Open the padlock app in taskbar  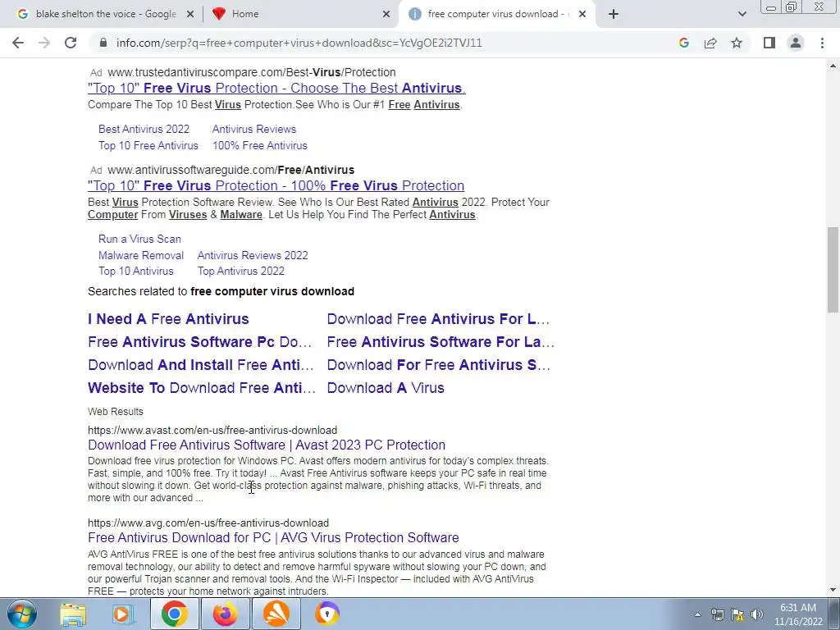coord(327,614)
